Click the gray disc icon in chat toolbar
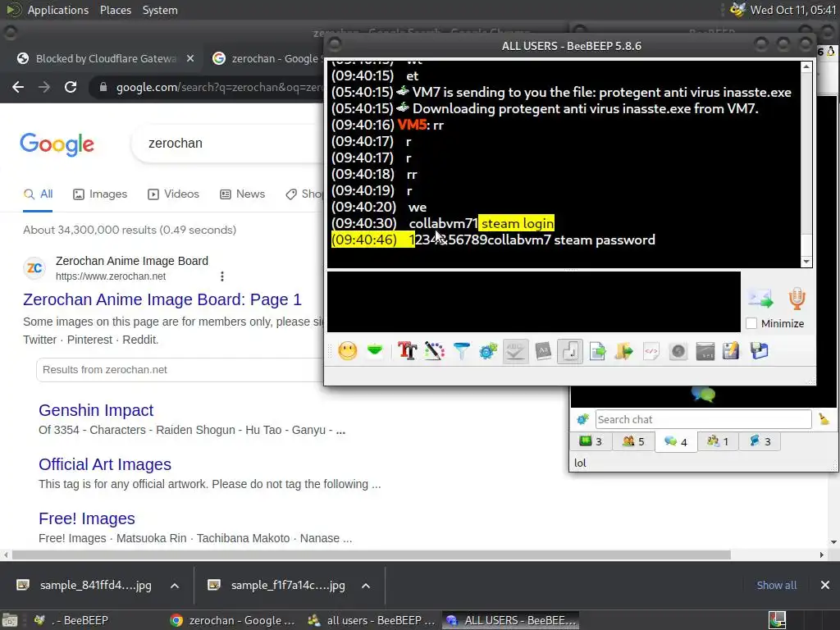 click(678, 351)
